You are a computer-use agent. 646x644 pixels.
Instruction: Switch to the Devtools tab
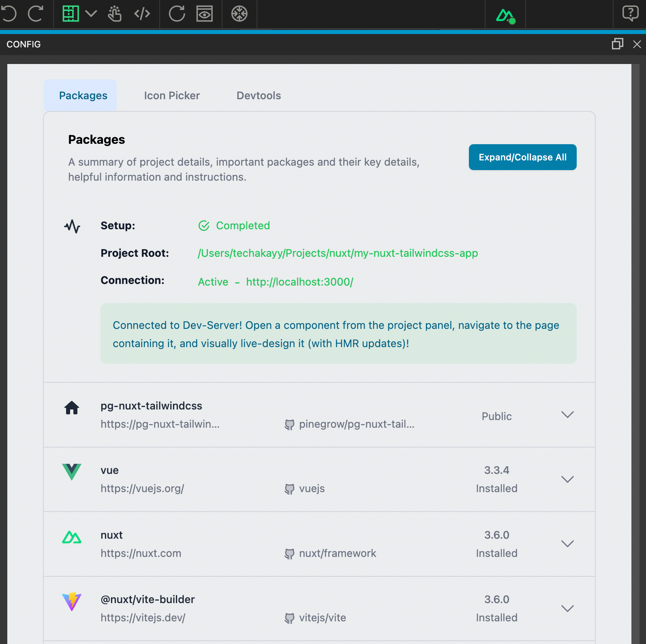[259, 96]
